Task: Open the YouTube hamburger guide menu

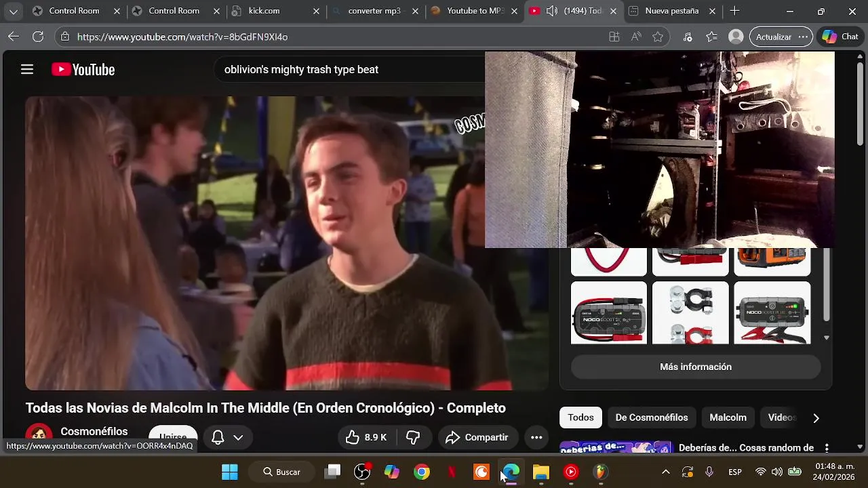Action: (x=27, y=69)
